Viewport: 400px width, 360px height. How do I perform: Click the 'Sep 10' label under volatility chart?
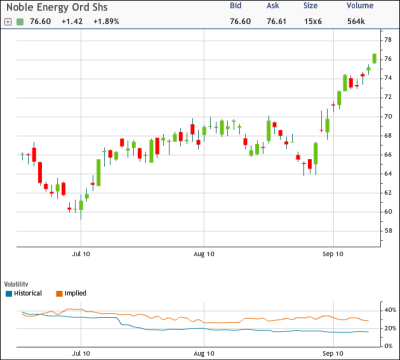pyautogui.click(x=333, y=354)
